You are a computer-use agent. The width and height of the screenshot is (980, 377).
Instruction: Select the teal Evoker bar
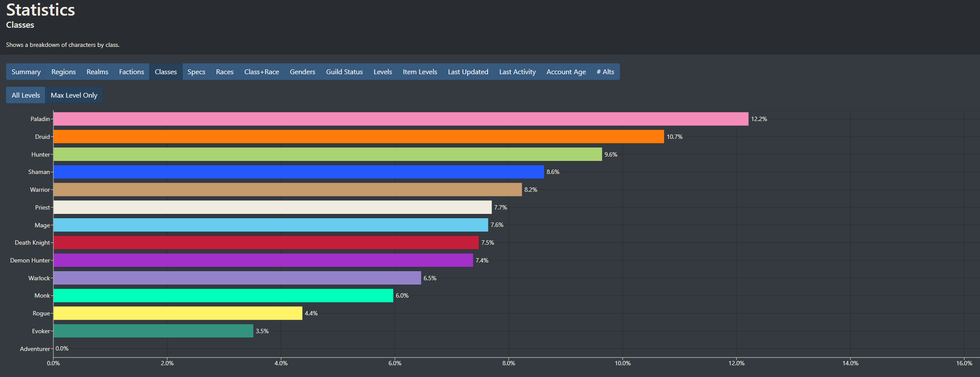pos(153,331)
